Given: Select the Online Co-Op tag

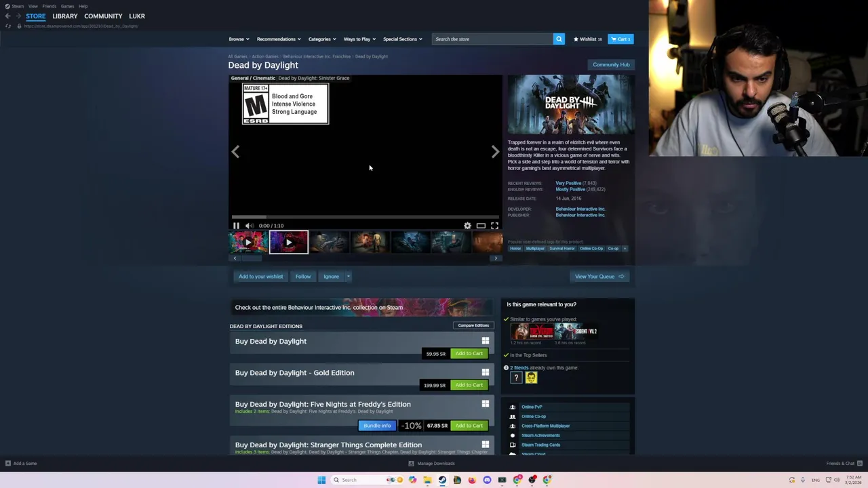Looking at the screenshot, I should (591, 249).
